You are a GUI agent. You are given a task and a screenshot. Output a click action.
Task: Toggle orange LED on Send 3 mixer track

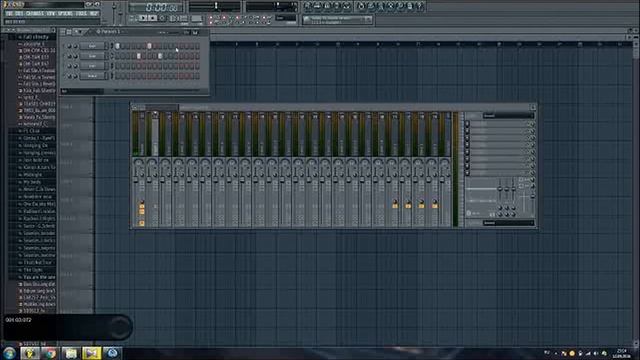coord(421,205)
